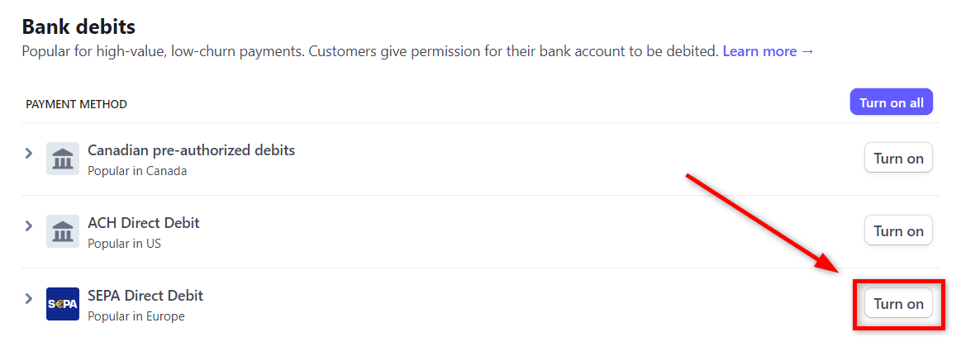Click the PAYMENT METHOD column header
The image size is (980, 356).
click(x=76, y=104)
